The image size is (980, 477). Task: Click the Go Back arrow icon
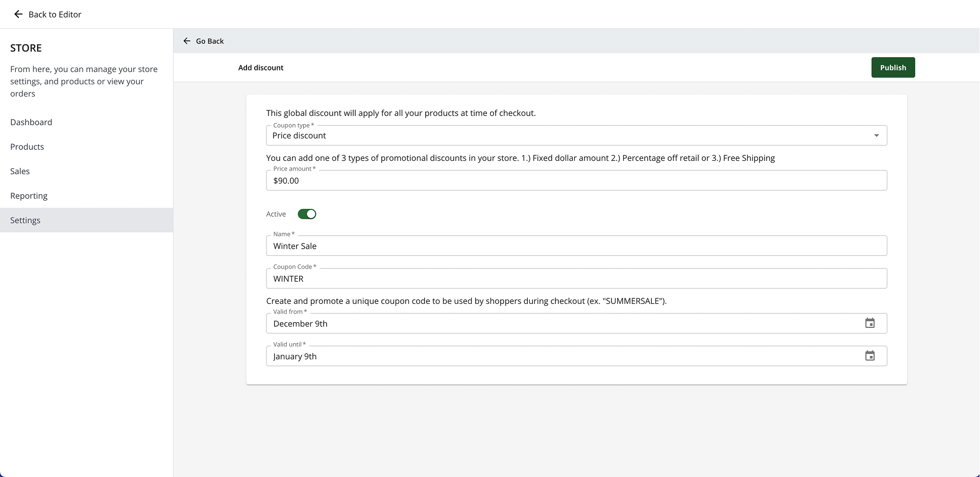pos(187,41)
